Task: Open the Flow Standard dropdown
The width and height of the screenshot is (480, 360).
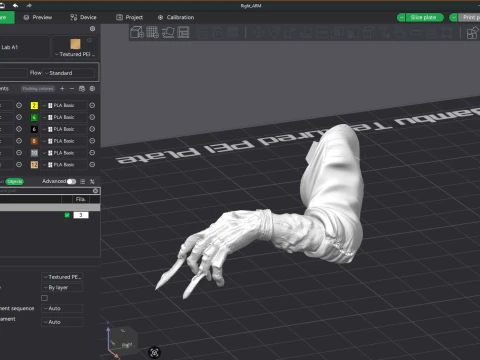Action: [69, 73]
